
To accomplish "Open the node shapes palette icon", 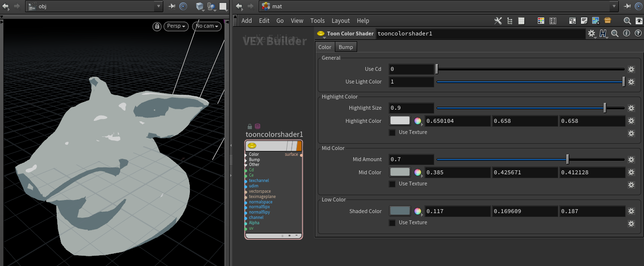I will (553, 21).
